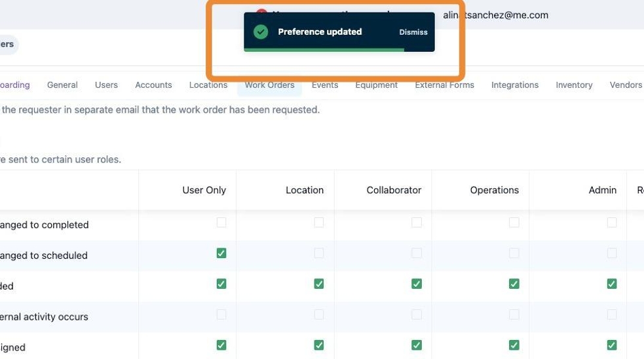Switch to the Accounts tab
This screenshot has height=359, width=644.
tap(153, 85)
